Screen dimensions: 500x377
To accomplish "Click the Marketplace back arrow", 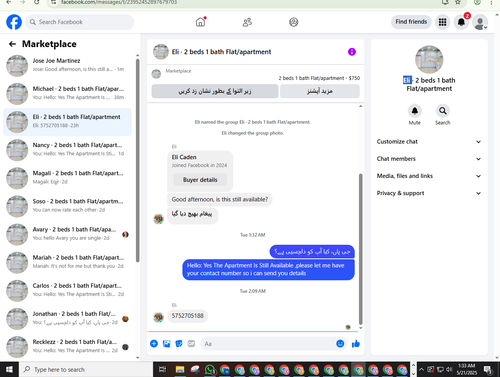I will (x=12, y=44).
